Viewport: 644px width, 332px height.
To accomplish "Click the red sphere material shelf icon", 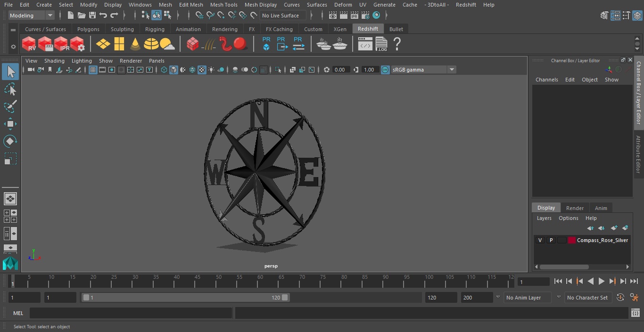I will point(240,44).
